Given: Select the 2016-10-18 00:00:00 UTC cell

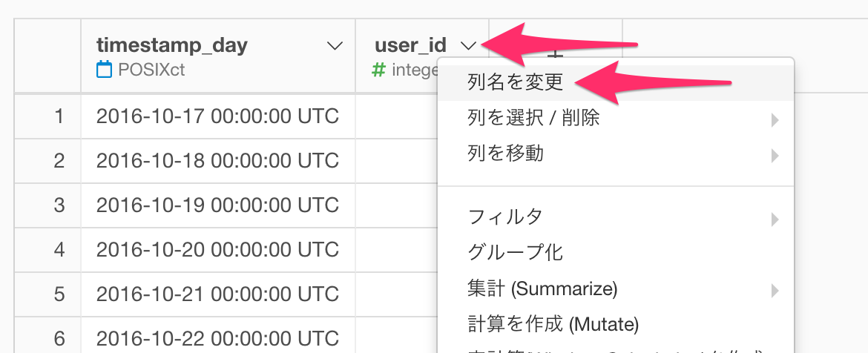Looking at the screenshot, I should (217, 161).
